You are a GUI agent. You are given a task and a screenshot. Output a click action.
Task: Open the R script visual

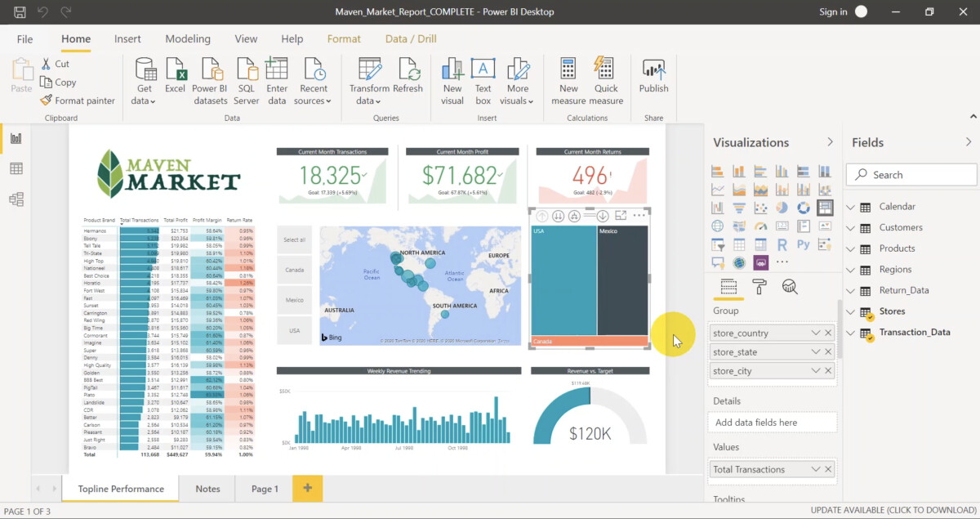pos(782,244)
